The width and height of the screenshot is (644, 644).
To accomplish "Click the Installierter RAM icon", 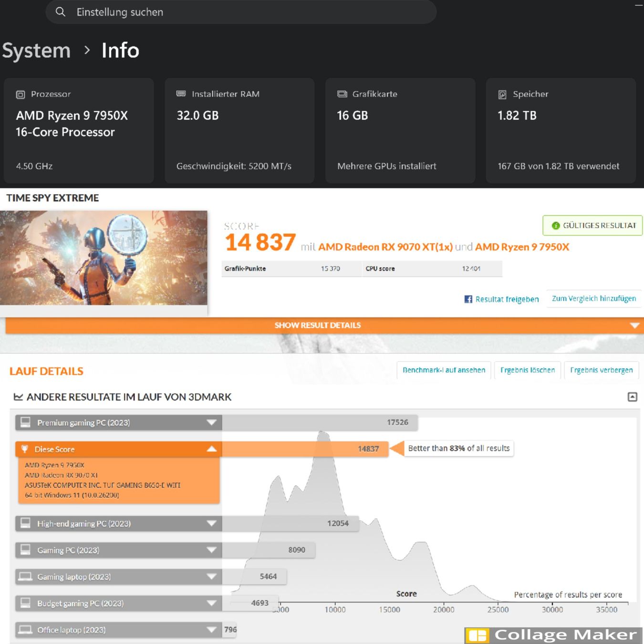I will tap(181, 94).
